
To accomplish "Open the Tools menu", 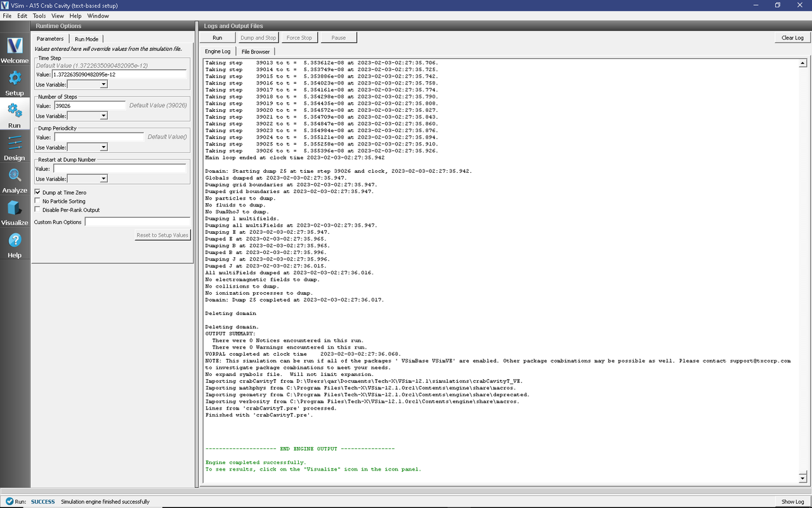I will (x=39, y=16).
